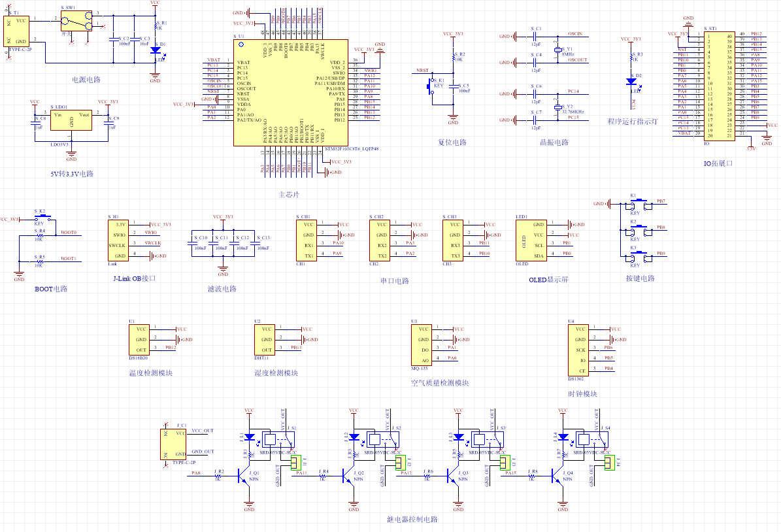Select the S_H1 J-Link header component
781x532 pixels.
tap(118, 241)
